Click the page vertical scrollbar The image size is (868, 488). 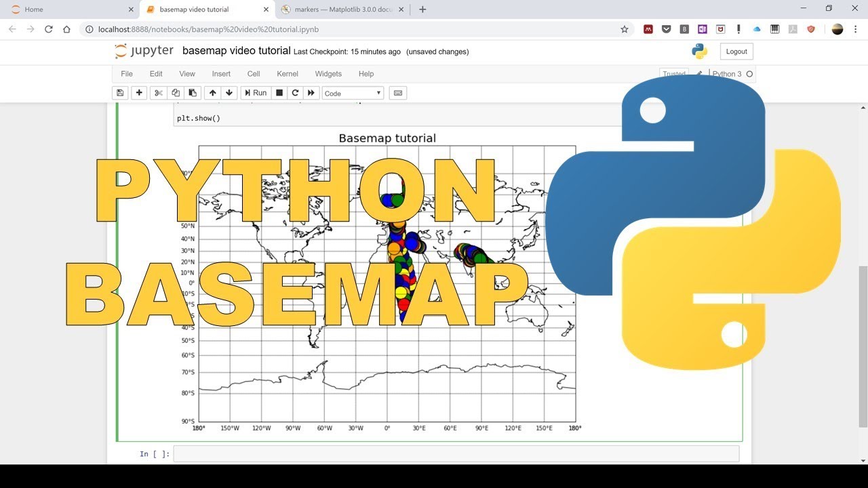863,346
